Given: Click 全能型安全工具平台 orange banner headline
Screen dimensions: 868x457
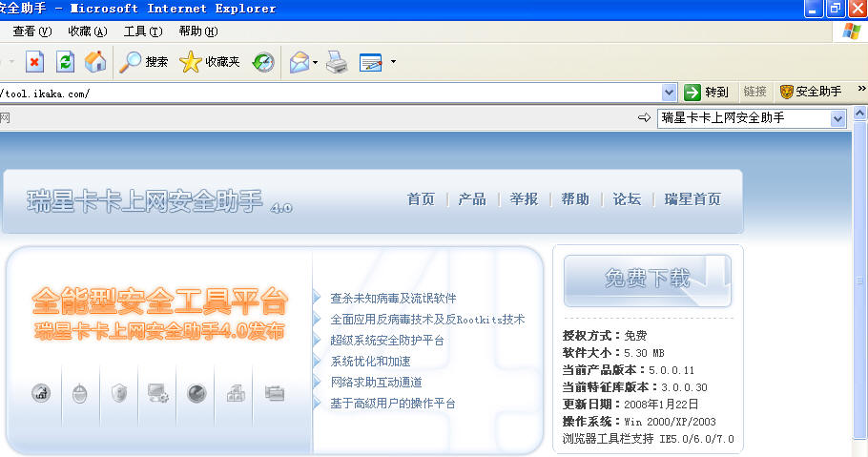Looking at the screenshot, I should (159, 301).
